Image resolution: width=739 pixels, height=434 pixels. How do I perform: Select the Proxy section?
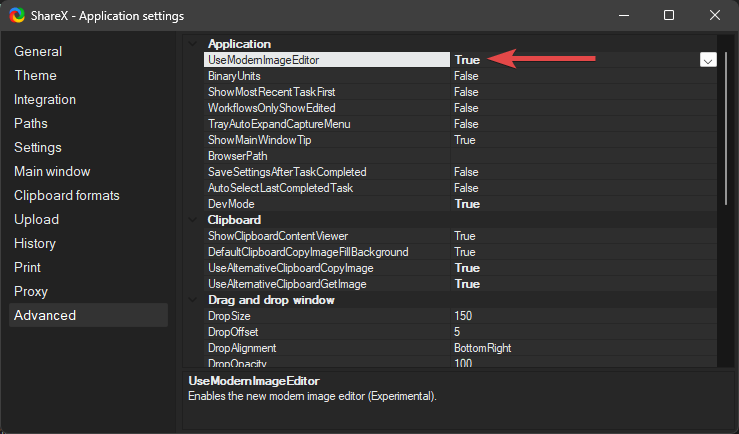coord(31,292)
